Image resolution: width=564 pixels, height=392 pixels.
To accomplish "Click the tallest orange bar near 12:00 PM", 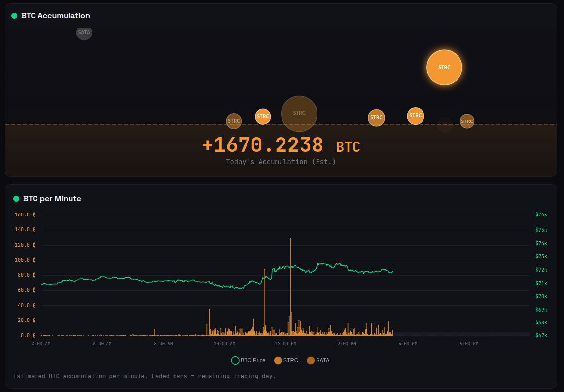I will [x=291, y=286].
